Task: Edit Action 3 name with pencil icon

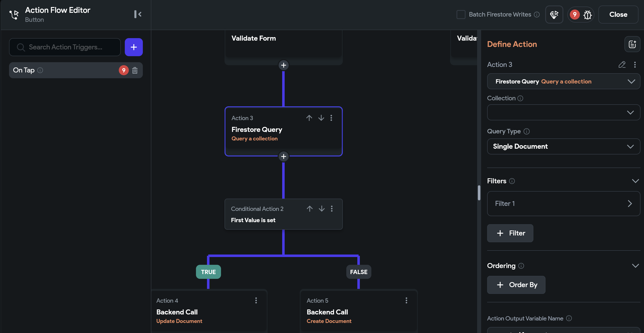Action: tap(622, 65)
